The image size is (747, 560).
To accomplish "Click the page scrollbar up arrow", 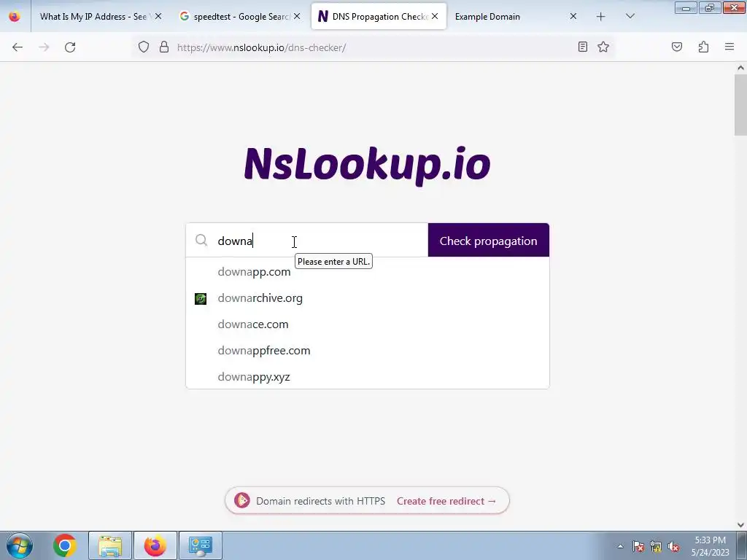I will 740,68.
